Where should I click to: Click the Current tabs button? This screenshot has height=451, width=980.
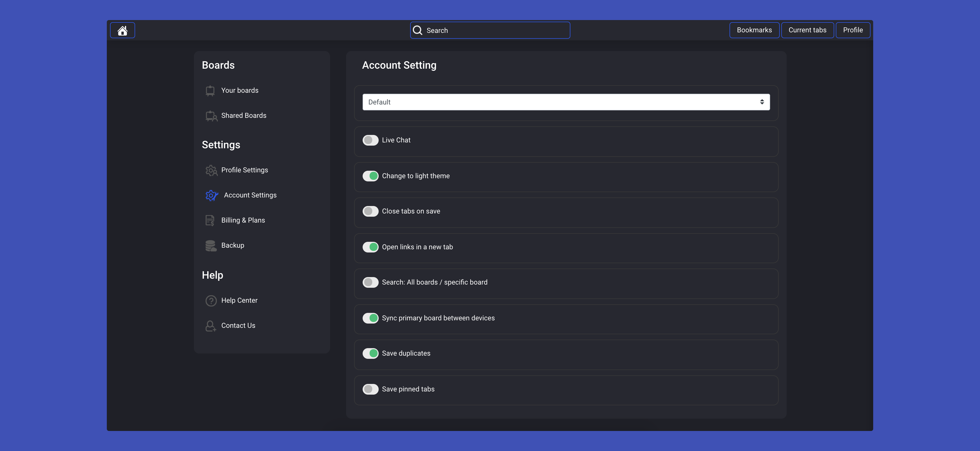tap(807, 30)
